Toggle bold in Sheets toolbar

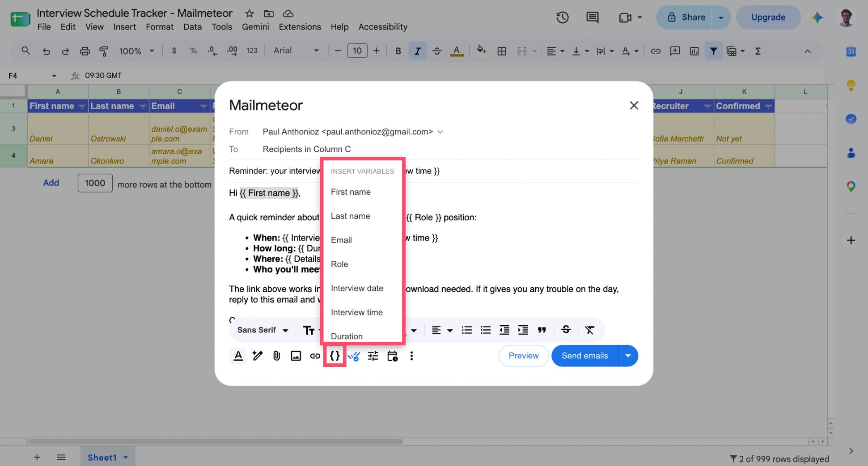pyautogui.click(x=398, y=51)
